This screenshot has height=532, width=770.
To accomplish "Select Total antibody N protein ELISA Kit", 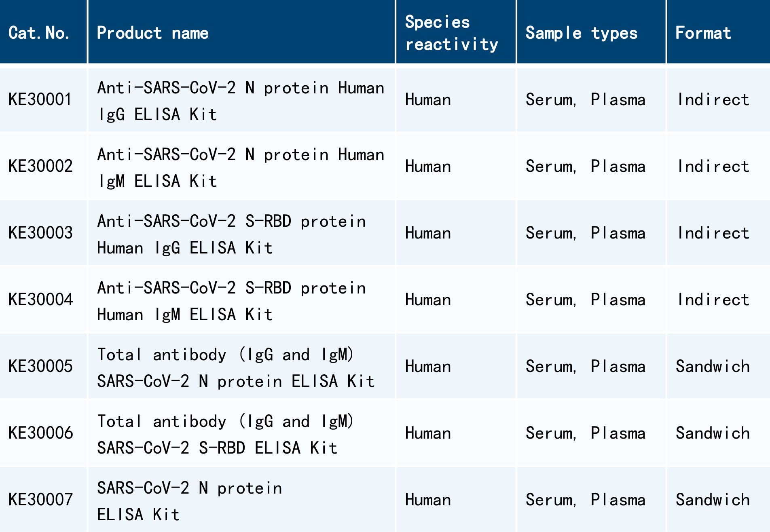I will [x=236, y=367].
